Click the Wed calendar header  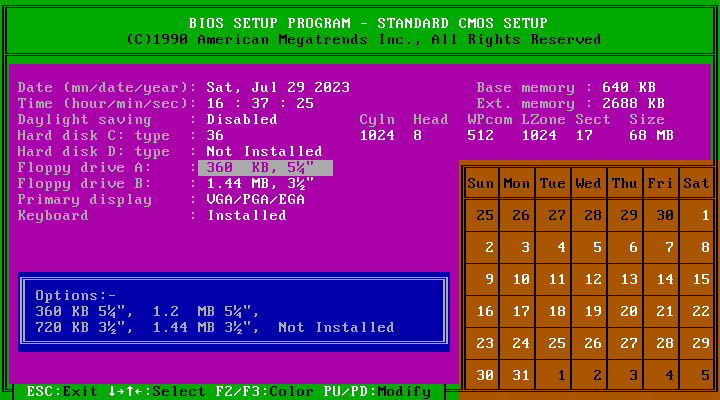point(589,183)
